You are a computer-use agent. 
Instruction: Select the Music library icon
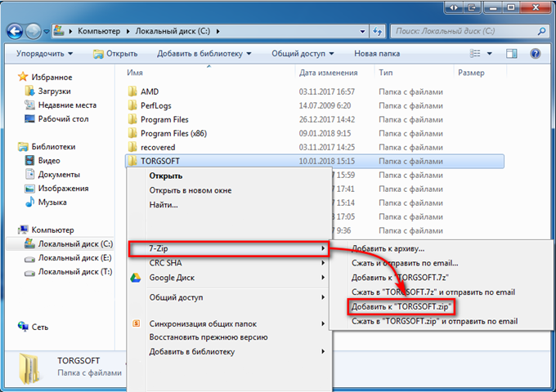click(x=30, y=202)
